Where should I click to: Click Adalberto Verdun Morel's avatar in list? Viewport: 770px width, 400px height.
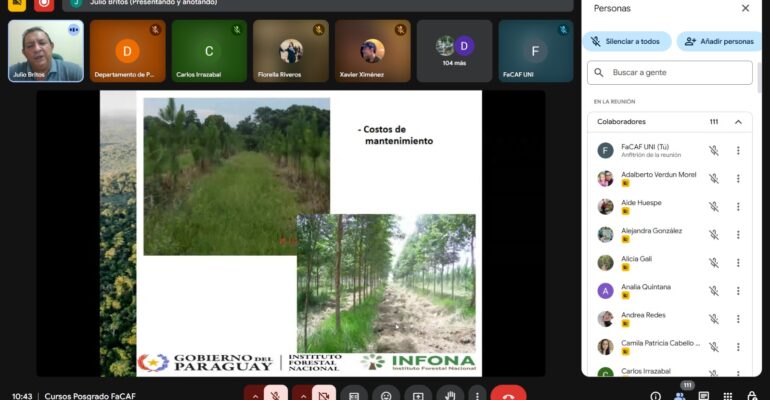(x=605, y=179)
